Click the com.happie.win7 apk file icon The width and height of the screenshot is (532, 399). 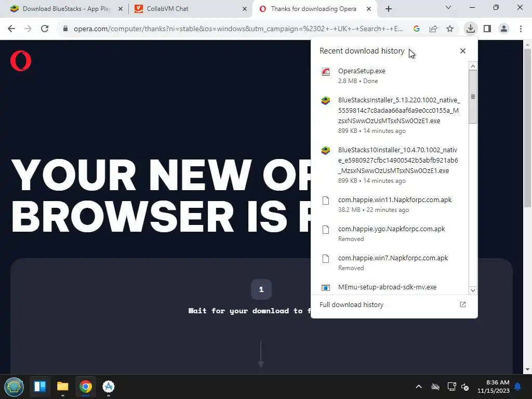click(x=326, y=259)
